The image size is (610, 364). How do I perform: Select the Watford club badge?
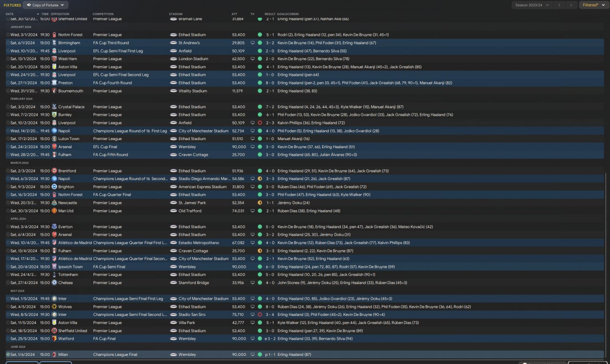tap(54, 339)
